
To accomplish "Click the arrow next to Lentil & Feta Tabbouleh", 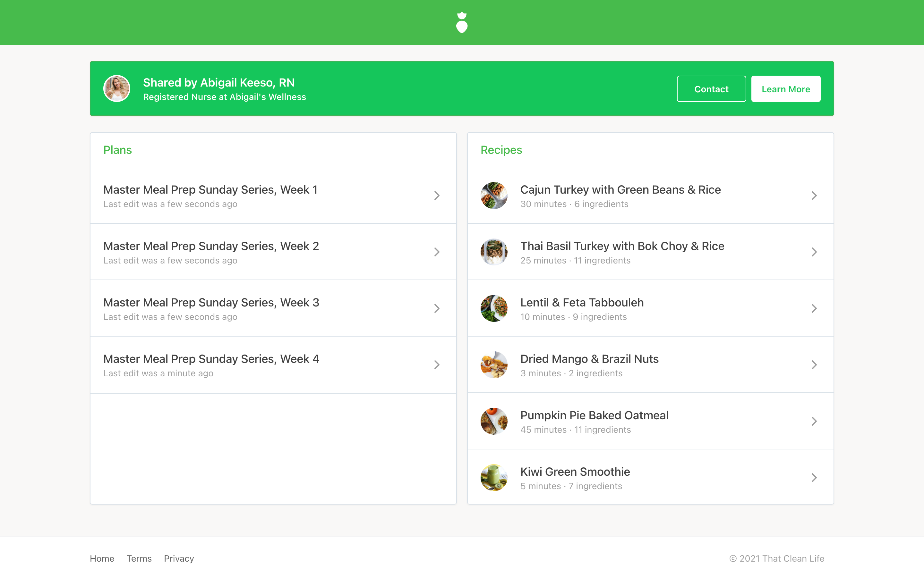I will [x=814, y=308].
